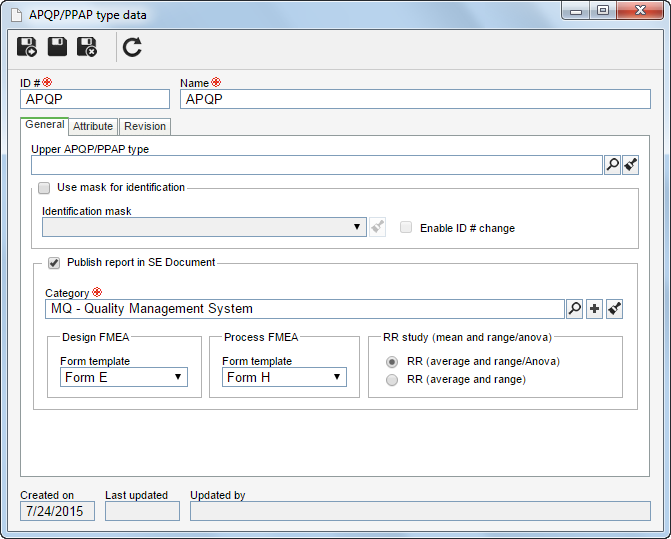671x539 pixels.
Task: Click the Save disk toolbar icon
Action: coord(57,47)
